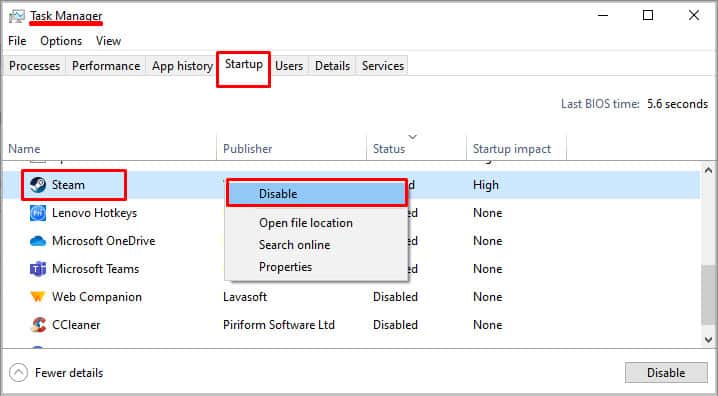Open the View menu
The width and height of the screenshot is (718, 396).
(x=109, y=41)
